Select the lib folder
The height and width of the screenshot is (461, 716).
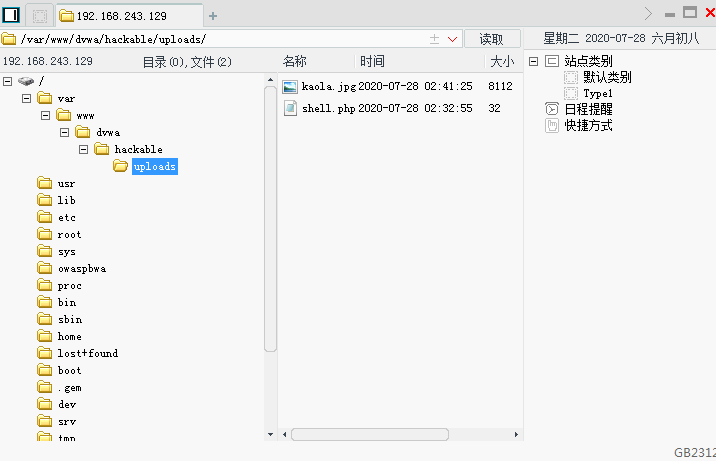66,200
